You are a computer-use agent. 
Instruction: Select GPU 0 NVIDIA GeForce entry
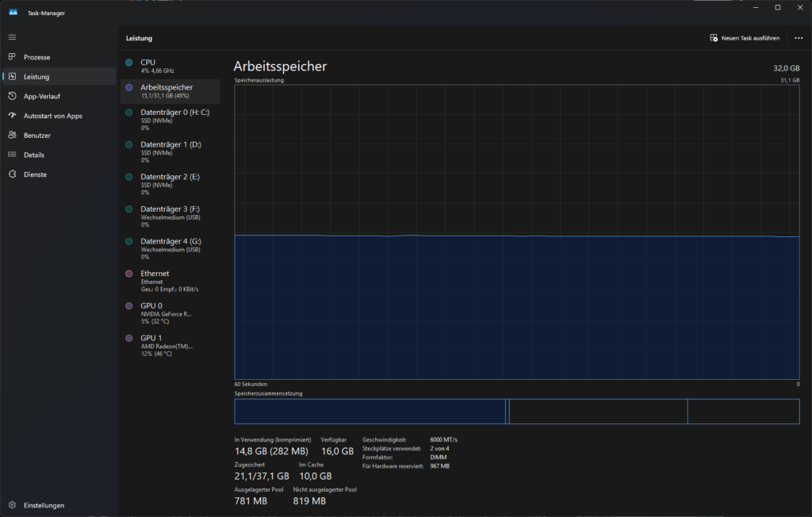(170, 313)
